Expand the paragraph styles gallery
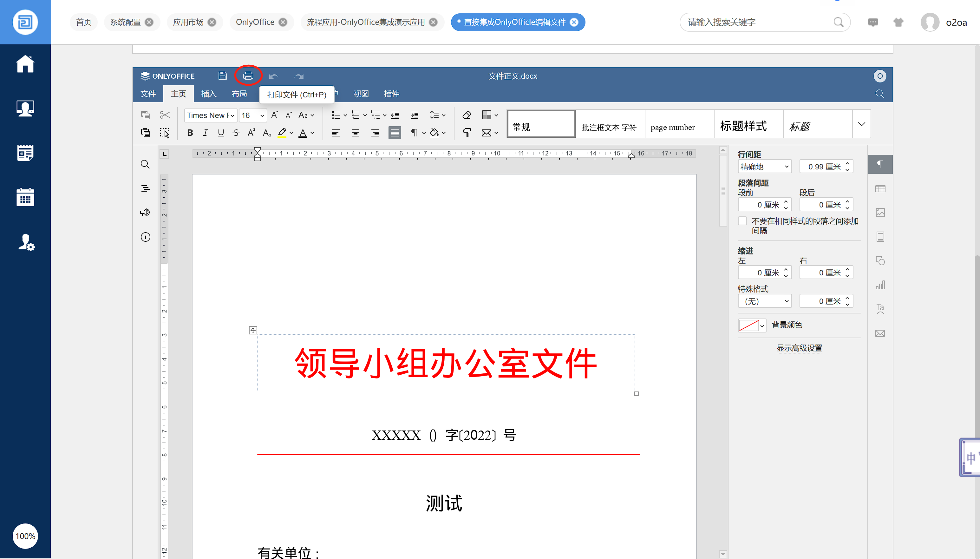The width and height of the screenshot is (980, 559). (861, 124)
